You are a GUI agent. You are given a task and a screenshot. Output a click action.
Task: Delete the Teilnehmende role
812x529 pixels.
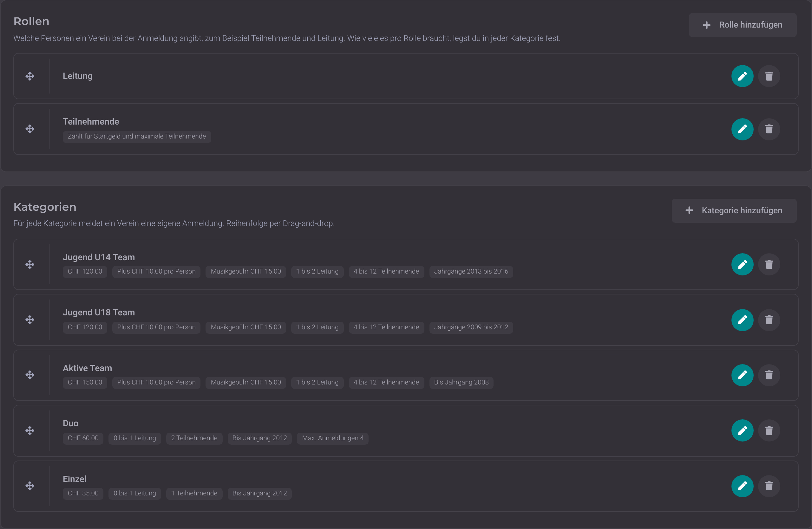[x=769, y=129]
